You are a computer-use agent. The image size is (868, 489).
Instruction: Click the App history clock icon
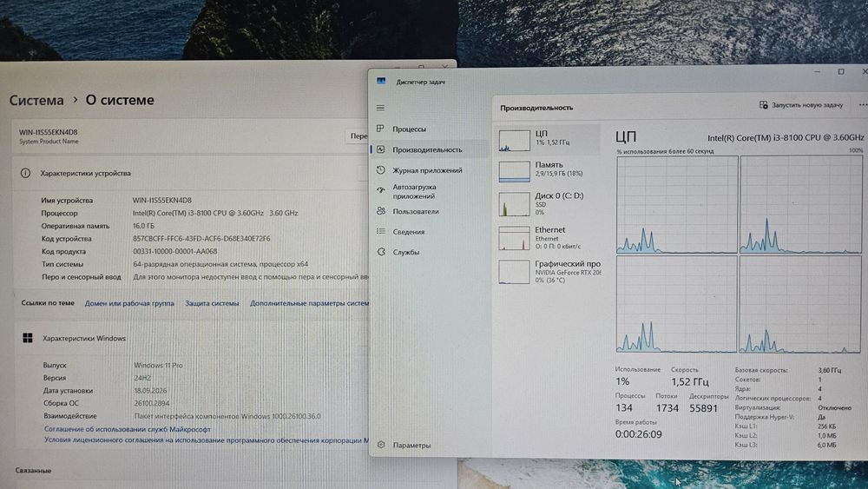[380, 170]
